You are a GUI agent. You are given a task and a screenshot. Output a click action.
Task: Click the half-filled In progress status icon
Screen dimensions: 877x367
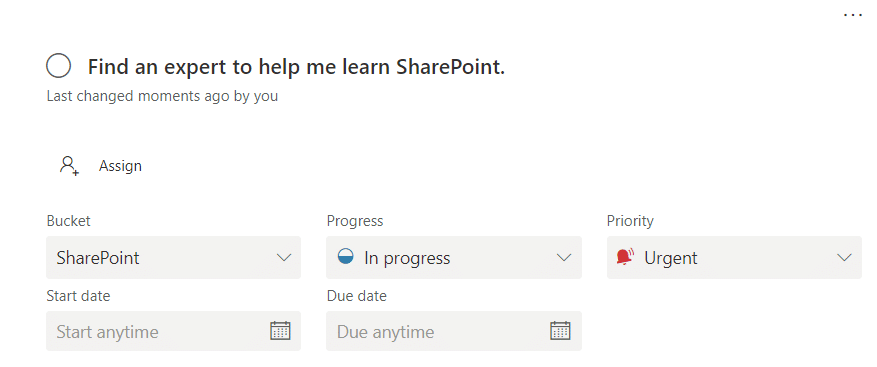346,257
